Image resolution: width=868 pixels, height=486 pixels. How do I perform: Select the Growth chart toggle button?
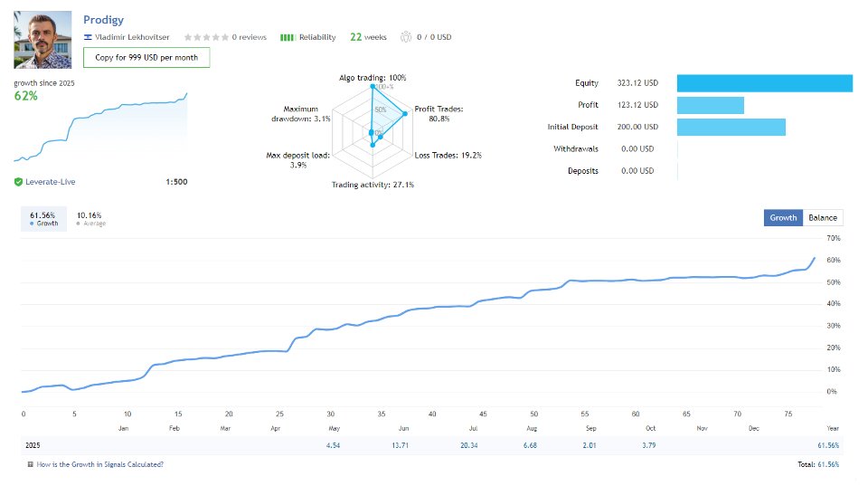pos(783,217)
